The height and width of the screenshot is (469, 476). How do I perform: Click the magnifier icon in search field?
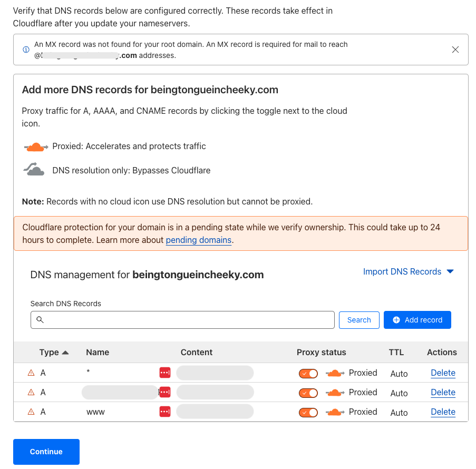pos(40,320)
